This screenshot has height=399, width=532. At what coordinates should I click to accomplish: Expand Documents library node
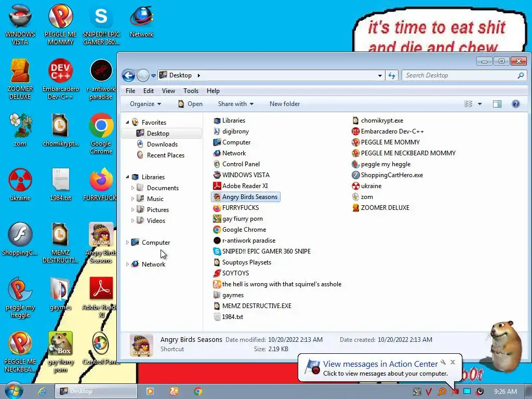click(x=132, y=188)
